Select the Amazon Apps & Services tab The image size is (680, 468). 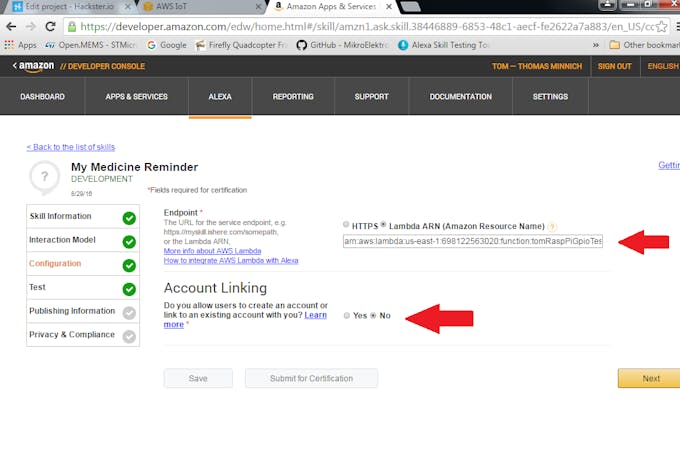click(x=332, y=7)
